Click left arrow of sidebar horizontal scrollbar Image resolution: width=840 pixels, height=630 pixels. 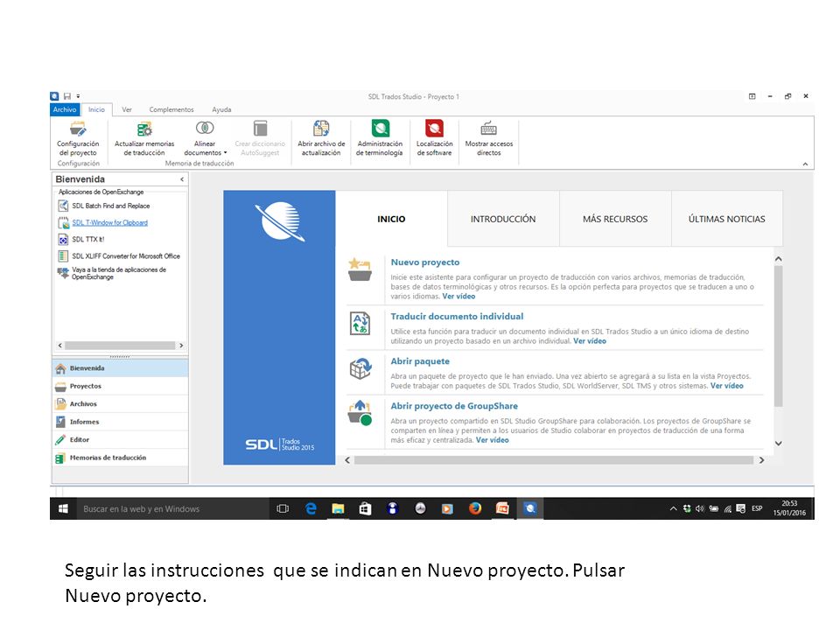(x=60, y=346)
